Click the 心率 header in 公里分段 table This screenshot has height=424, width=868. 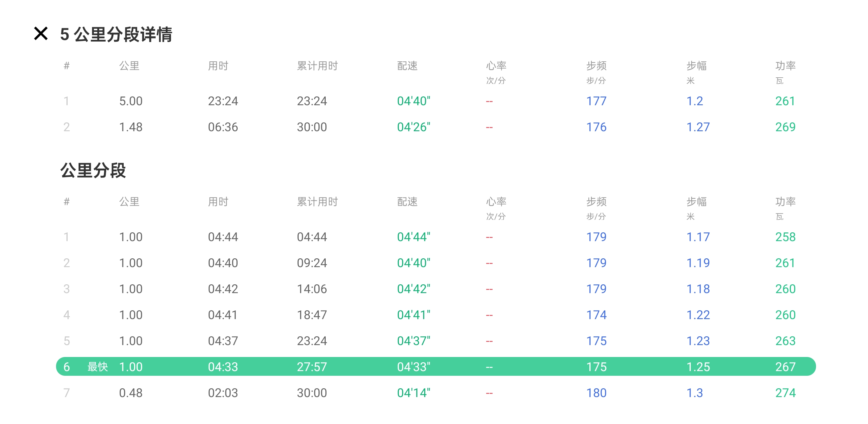(496, 202)
